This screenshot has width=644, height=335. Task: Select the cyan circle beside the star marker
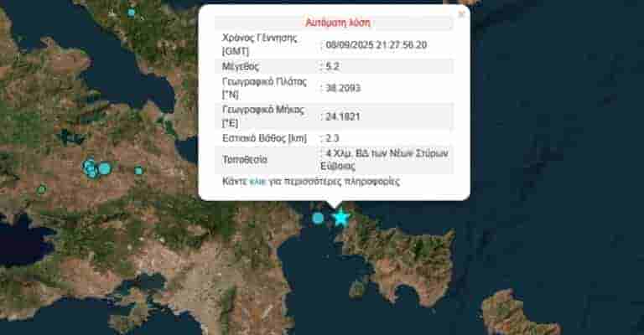[x=318, y=218]
